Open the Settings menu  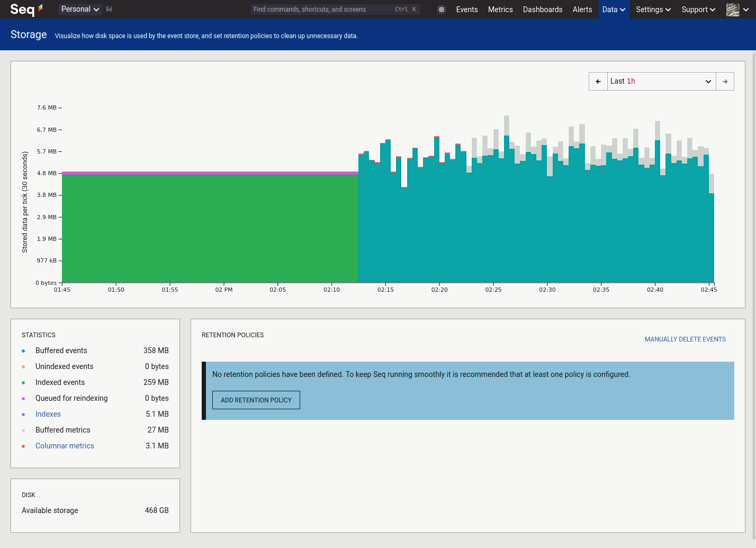pos(653,10)
